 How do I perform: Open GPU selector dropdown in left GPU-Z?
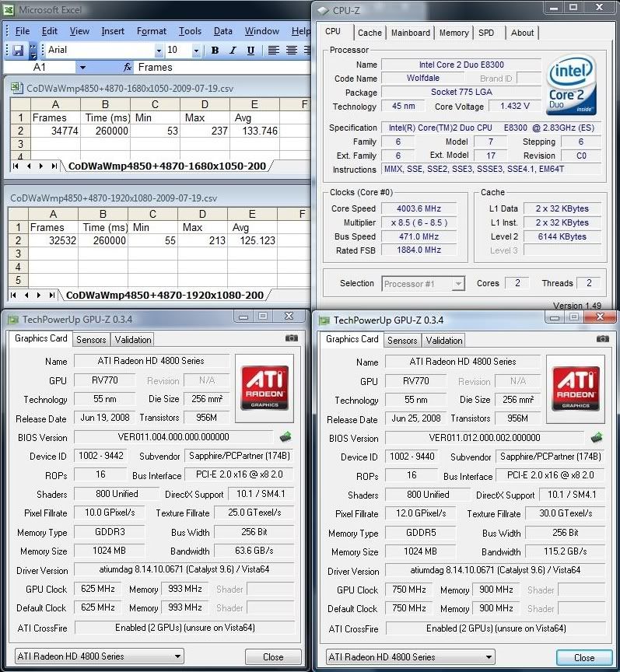tap(99, 656)
